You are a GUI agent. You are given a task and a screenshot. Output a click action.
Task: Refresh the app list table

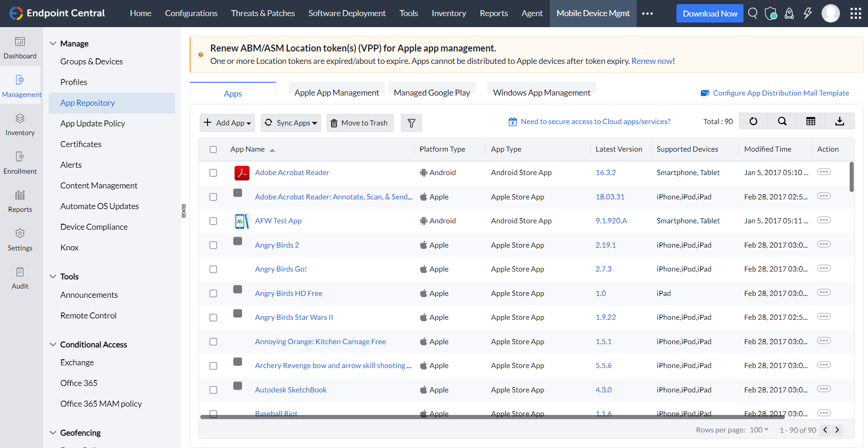(x=753, y=121)
